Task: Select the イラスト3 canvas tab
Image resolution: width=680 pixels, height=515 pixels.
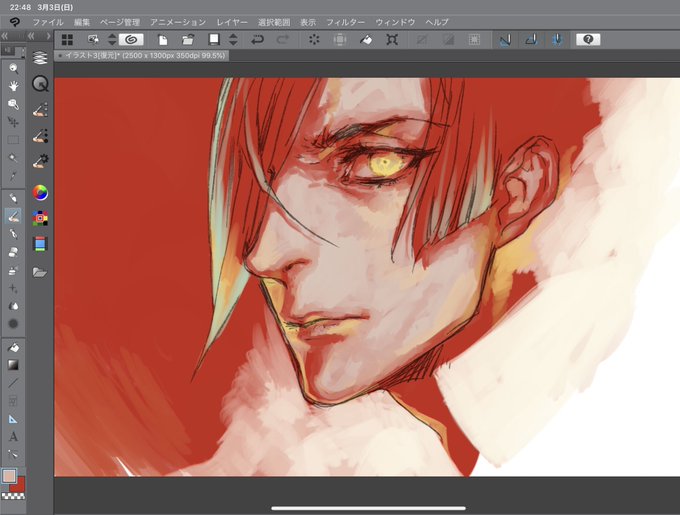Action: click(x=142, y=55)
